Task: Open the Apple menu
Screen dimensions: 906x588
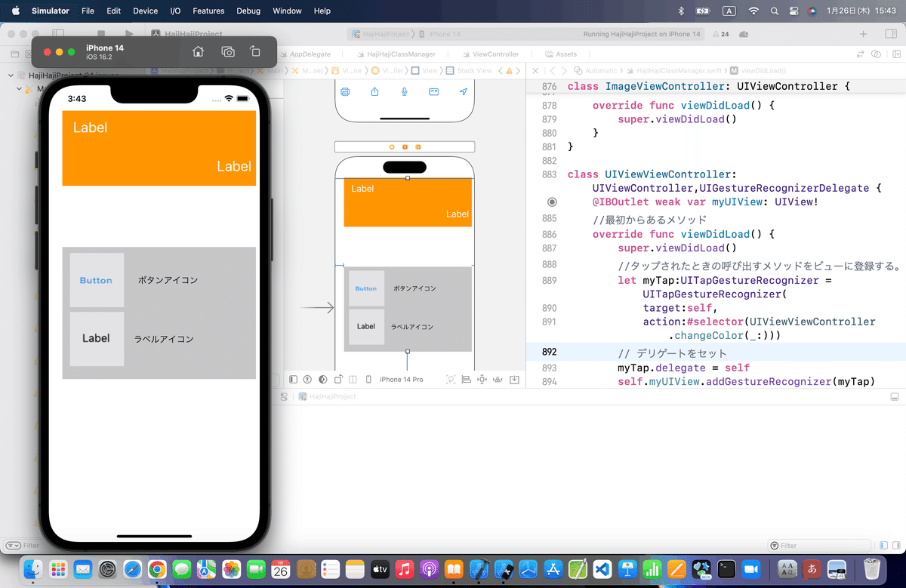Action: 15,11
